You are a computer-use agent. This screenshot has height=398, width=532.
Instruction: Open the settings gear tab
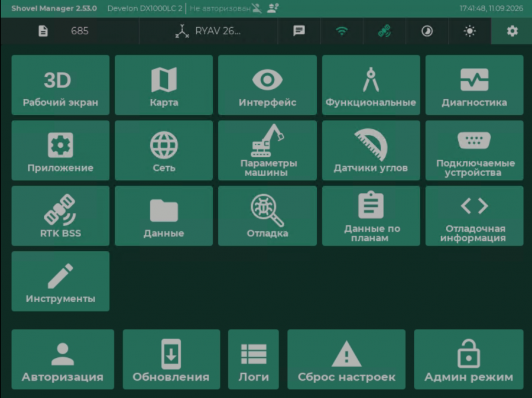(512, 31)
